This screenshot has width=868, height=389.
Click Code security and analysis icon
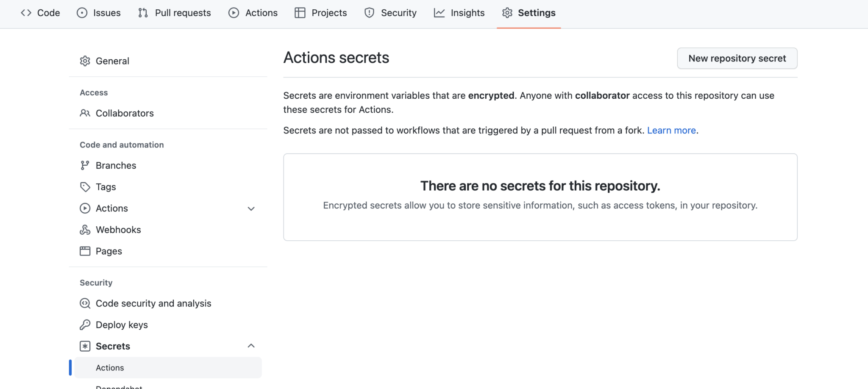tap(85, 303)
